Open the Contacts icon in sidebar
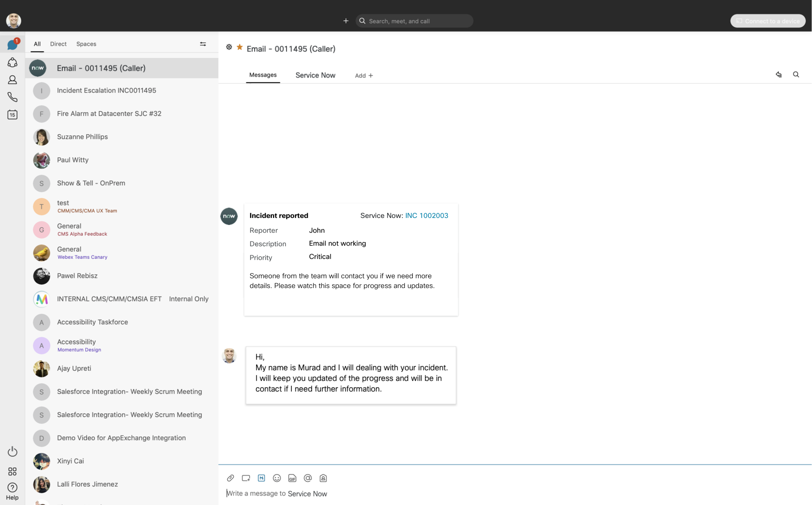 tap(12, 80)
